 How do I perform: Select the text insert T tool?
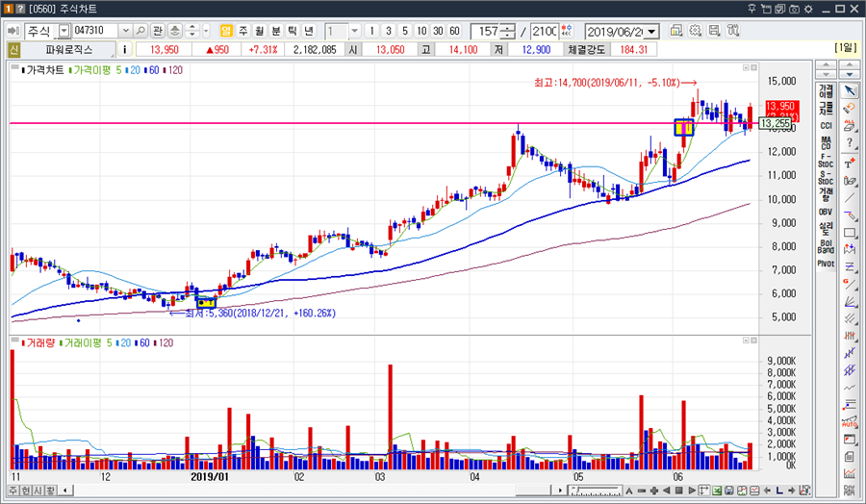pos(850,163)
